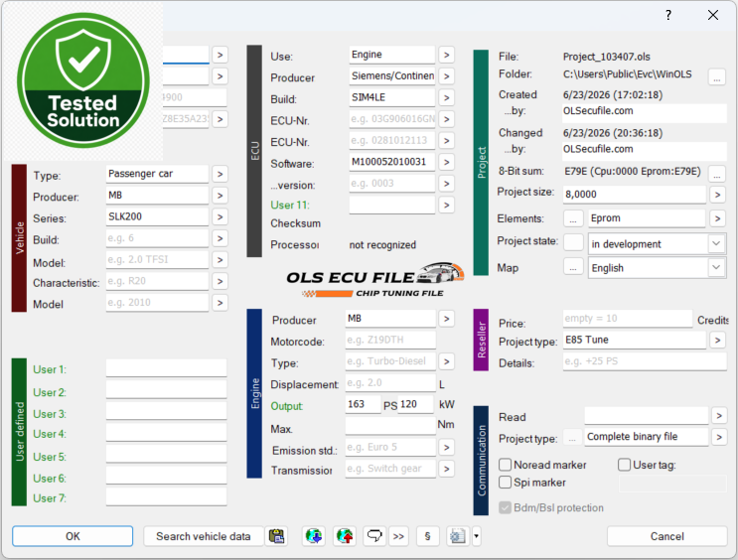The image size is (738, 560).
Task: Confirm with the OK button
Action: [73, 536]
